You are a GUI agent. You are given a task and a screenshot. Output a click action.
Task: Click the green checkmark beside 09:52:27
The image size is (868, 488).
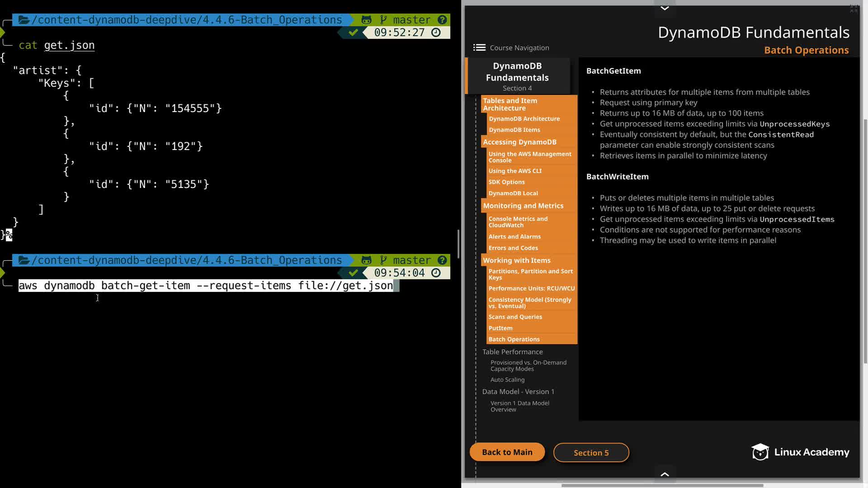pos(354,33)
